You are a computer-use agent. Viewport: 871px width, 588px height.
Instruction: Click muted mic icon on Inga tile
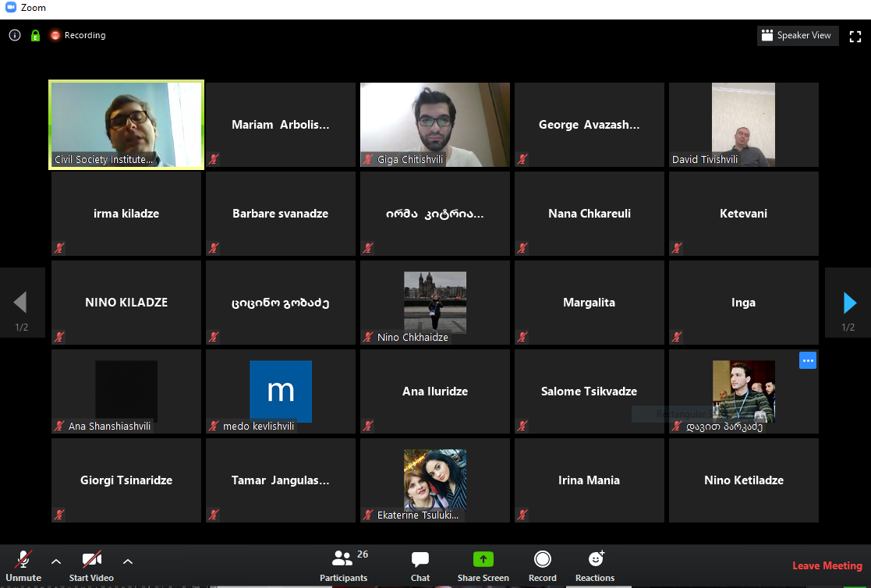click(x=677, y=337)
